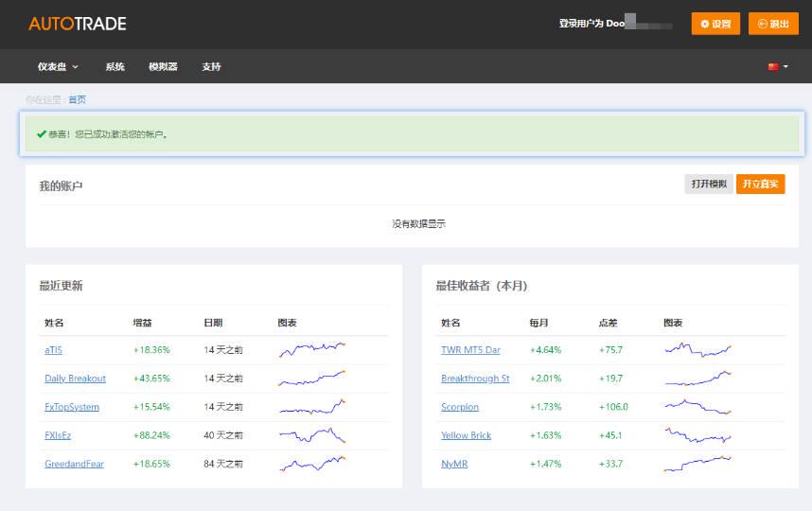Open the aTIS system link

point(53,350)
